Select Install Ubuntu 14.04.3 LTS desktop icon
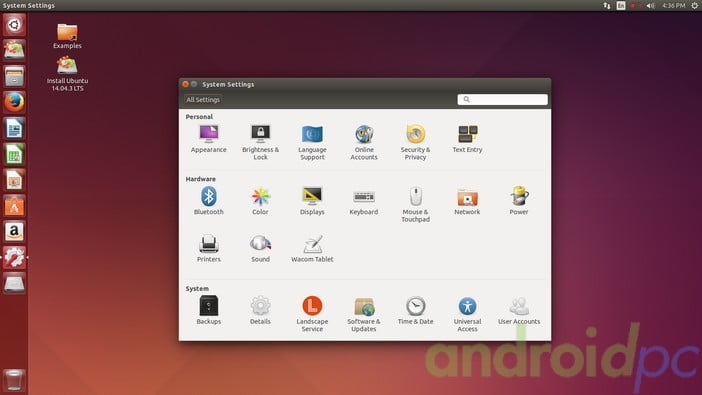This screenshot has height=395, width=702. (x=67, y=74)
